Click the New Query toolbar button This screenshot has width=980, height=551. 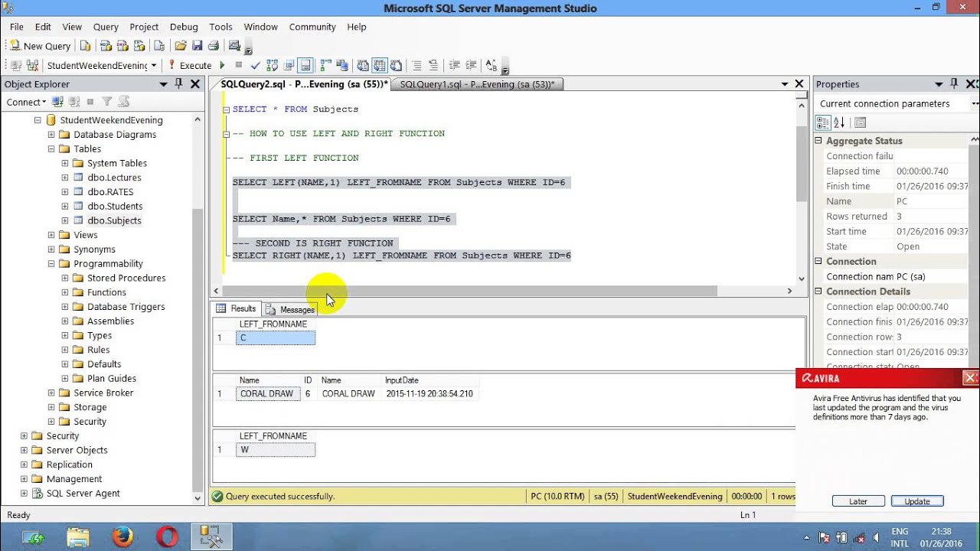pyautogui.click(x=41, y=46)
